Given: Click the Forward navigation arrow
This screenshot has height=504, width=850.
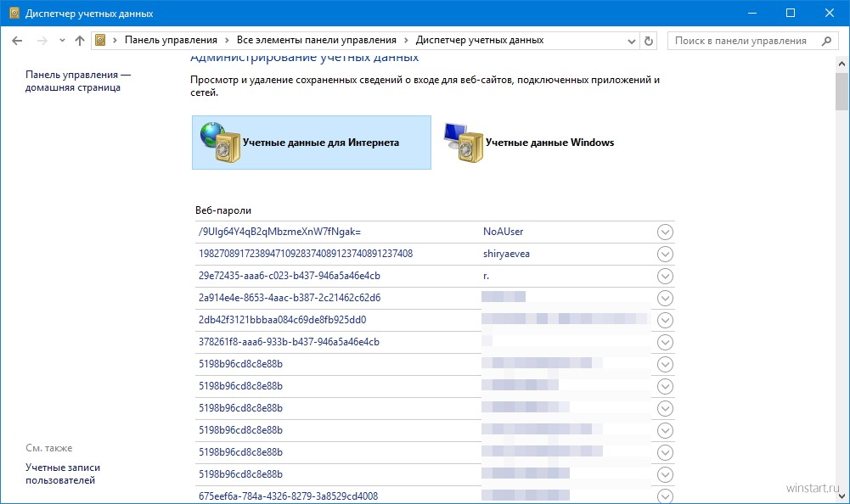Looking at the screenshot, I should (x=42, y=41).
